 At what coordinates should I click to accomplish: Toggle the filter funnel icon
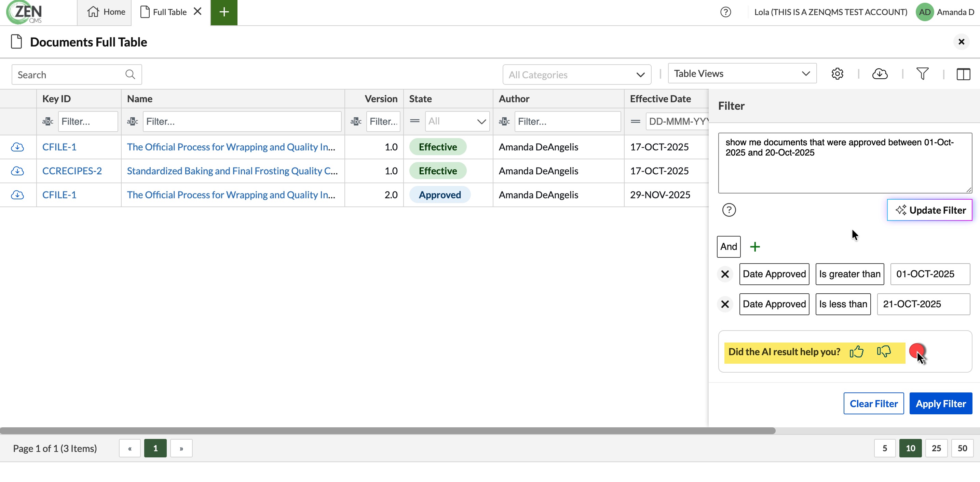(x=922, y=73)
